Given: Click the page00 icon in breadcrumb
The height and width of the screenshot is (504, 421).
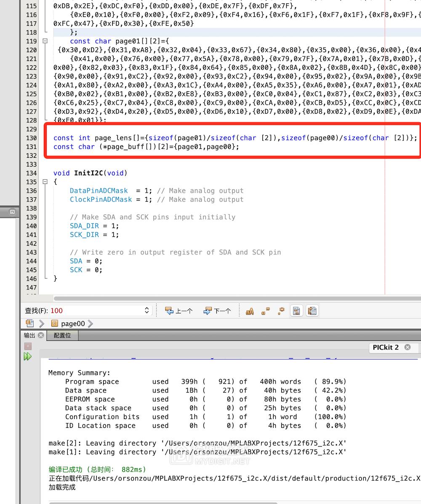Looking at the screenshot, I should click(54, 324).
